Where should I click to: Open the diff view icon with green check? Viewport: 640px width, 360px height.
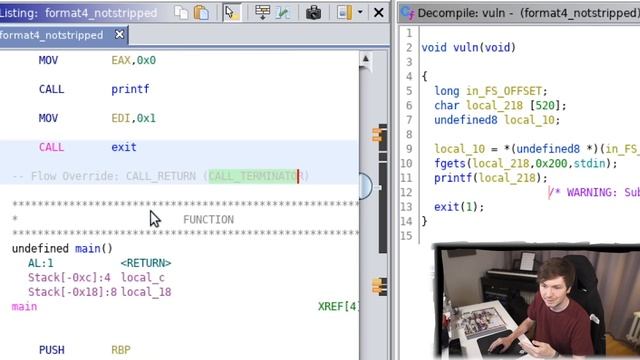[x=283, y=13]
